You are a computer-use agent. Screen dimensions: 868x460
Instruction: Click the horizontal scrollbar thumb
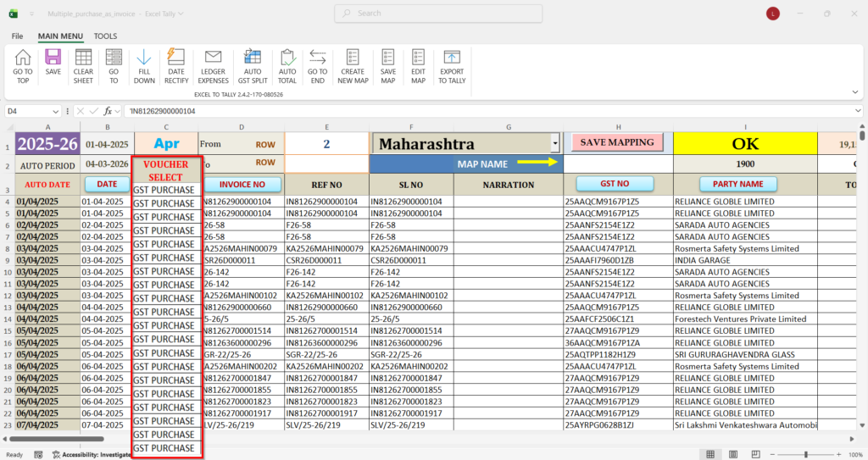[x=56, y=439]
